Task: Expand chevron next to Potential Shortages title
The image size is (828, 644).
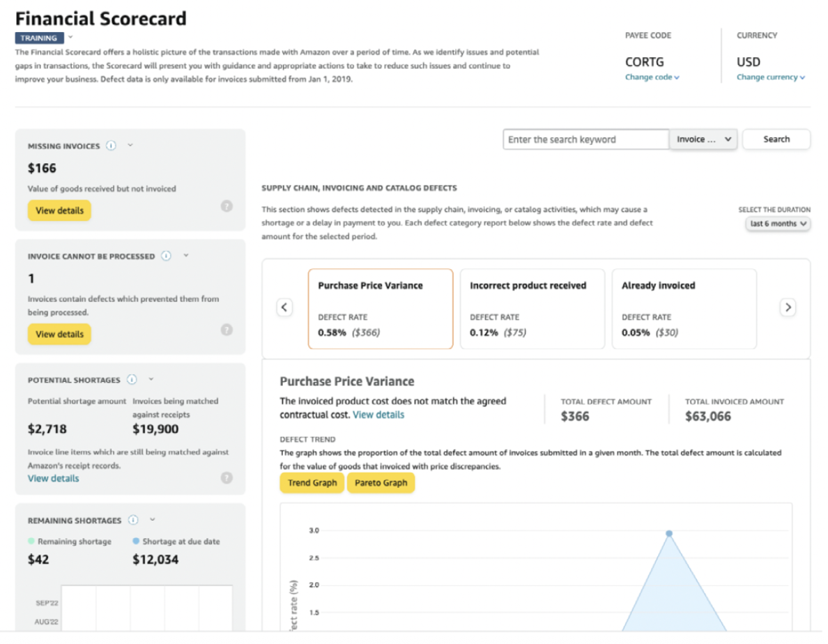Action: [x=151, y=379]
